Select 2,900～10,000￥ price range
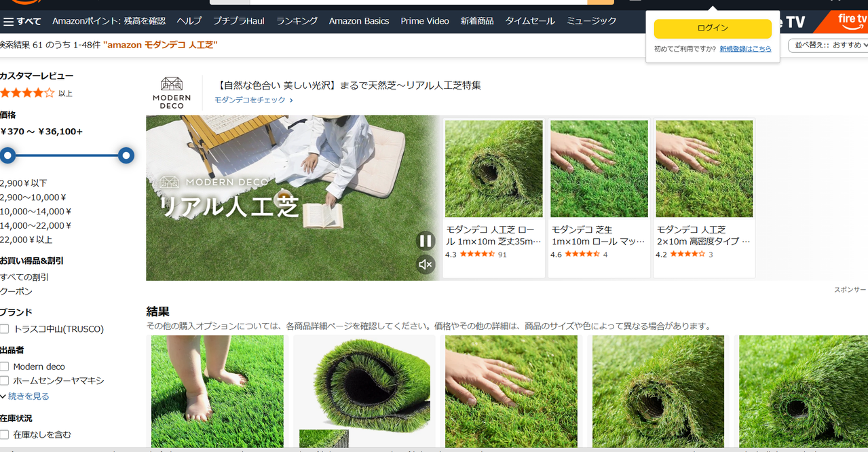 click(x=33, y=197)
